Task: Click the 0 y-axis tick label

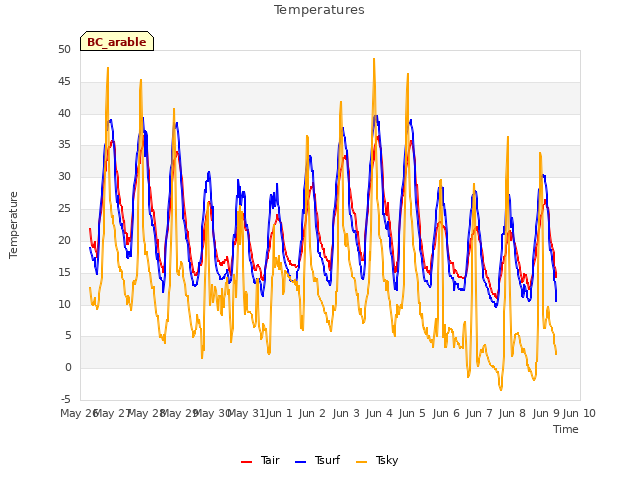Action: click(68, 368)
